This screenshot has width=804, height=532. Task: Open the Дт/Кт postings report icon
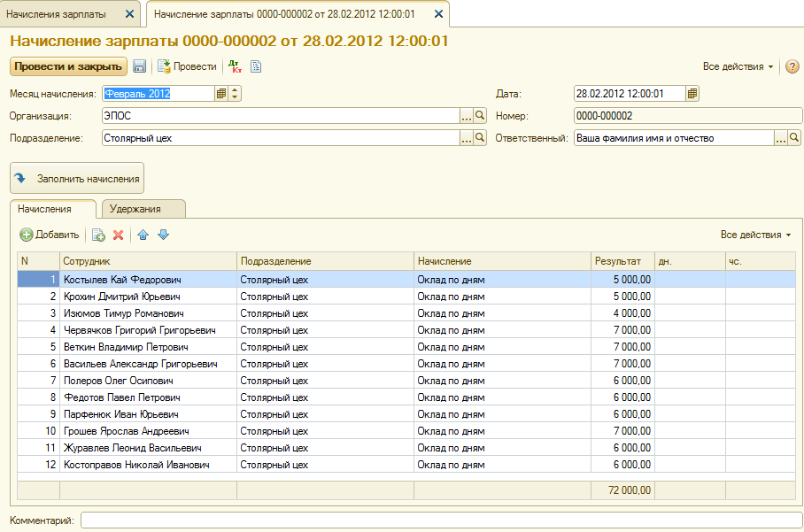click(235, 66)
